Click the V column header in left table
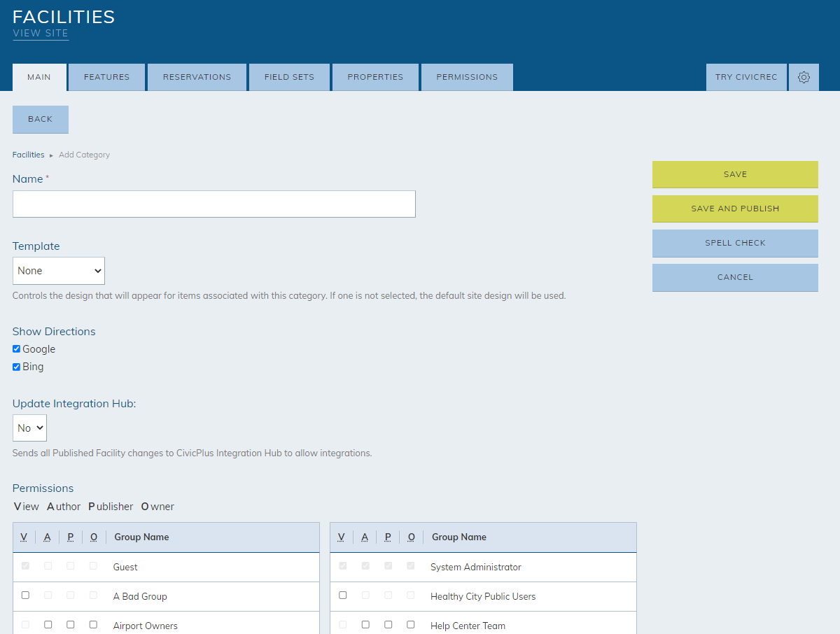This screenshot has width=840, height=634. (x=24, y=537)
